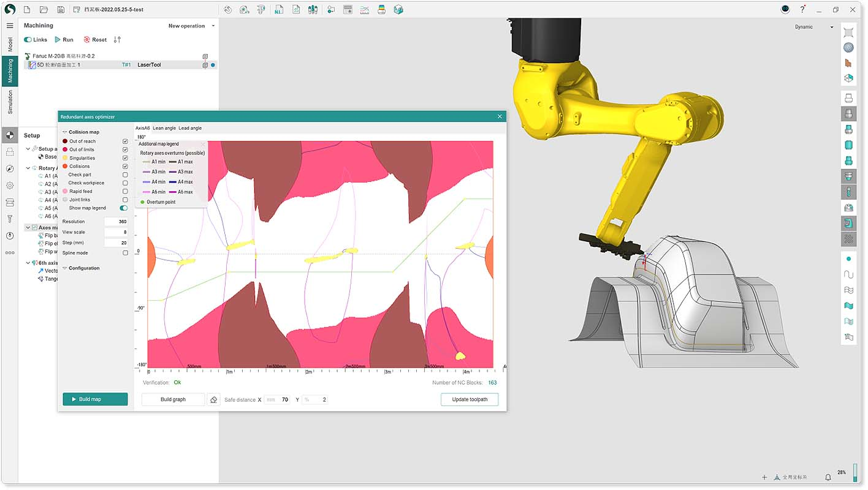
Task: Select the Collisions orange color swatch
Action: [65, 166]
